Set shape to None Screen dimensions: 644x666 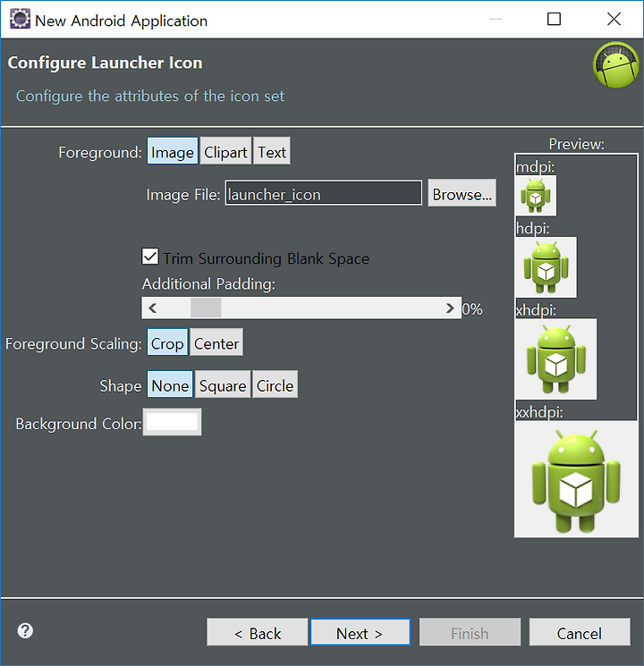(x=170, y=385)
